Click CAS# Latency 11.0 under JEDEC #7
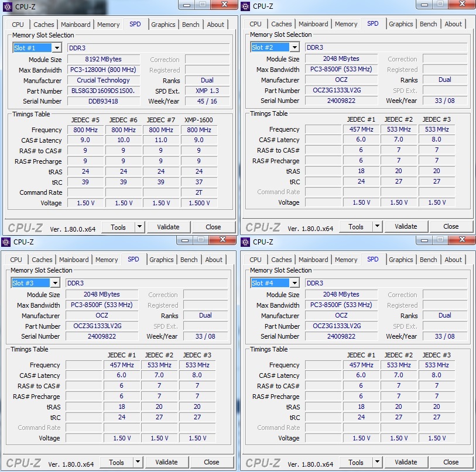Screen dimensions: 476x472 (161, 140)
